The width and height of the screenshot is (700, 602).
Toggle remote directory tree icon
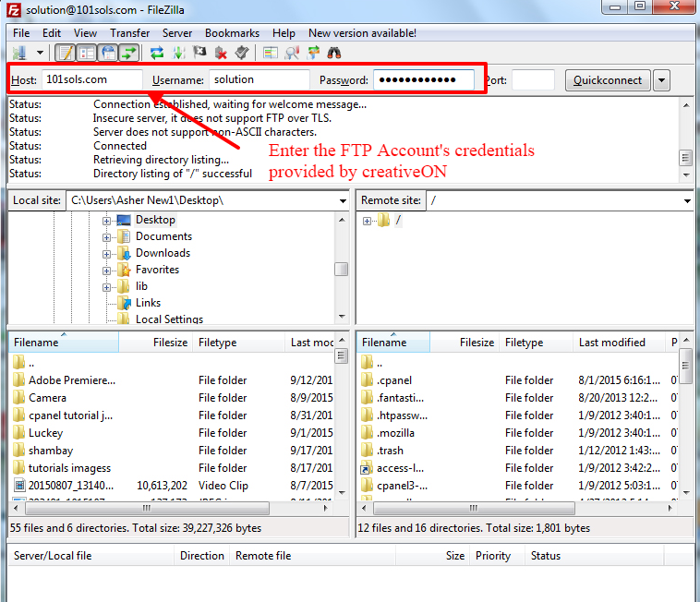pyautogui.click(x=108, y=54)
